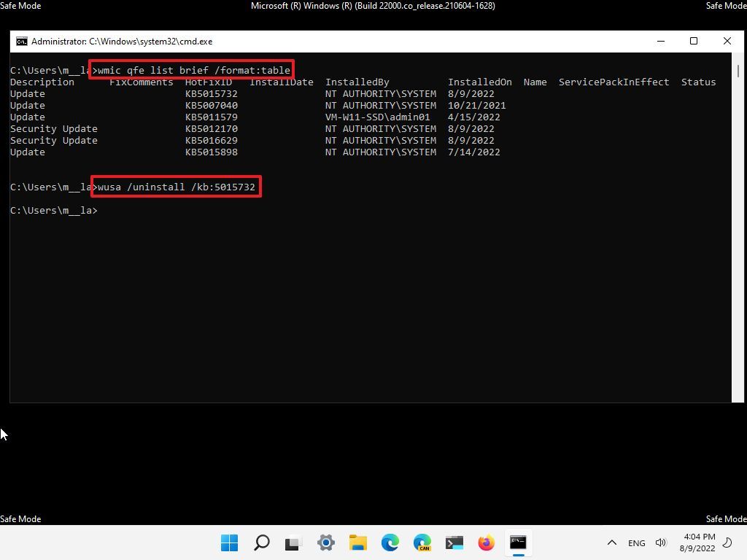Minimize the Command Prompt window

(659, 42)
